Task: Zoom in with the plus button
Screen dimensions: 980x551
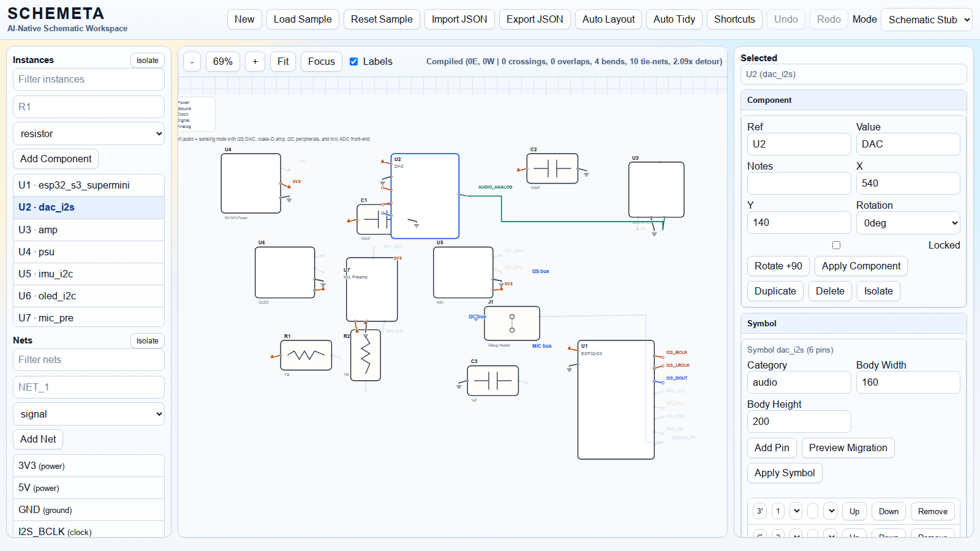Action: tap(255, 61)
